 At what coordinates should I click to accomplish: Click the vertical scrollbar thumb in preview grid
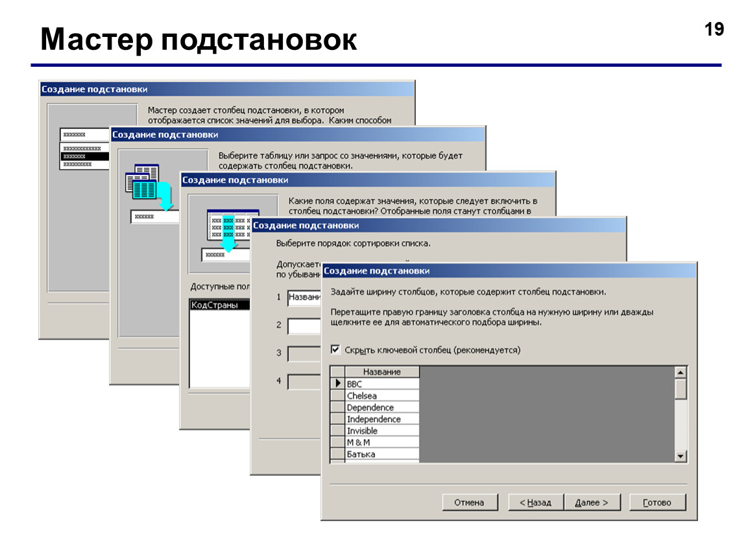coord(680,389)
